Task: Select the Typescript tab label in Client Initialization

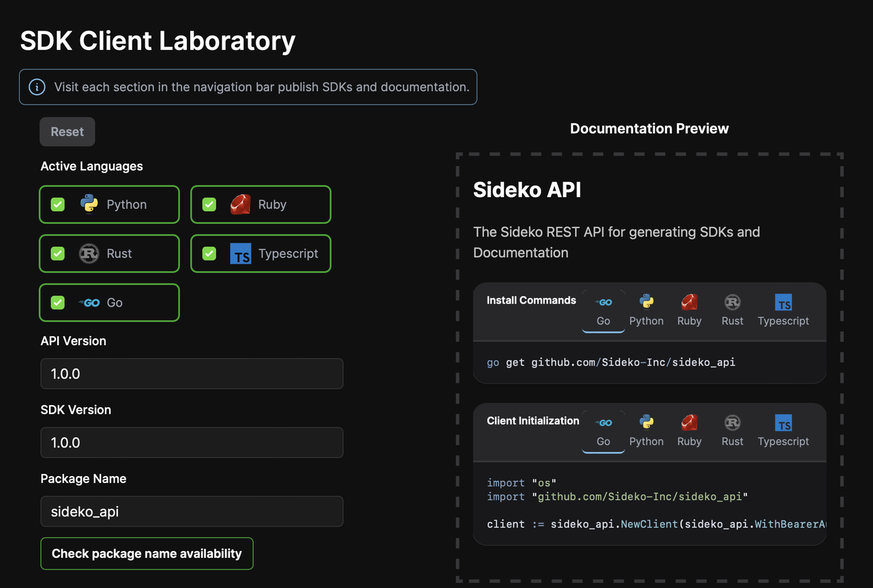Action: coord(784,441)
